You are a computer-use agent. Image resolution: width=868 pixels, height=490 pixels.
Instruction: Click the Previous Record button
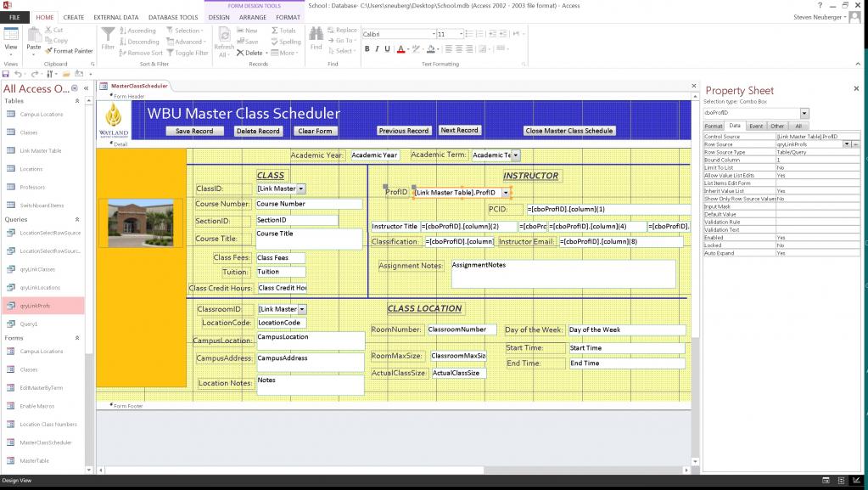click(x=404, y=131)
